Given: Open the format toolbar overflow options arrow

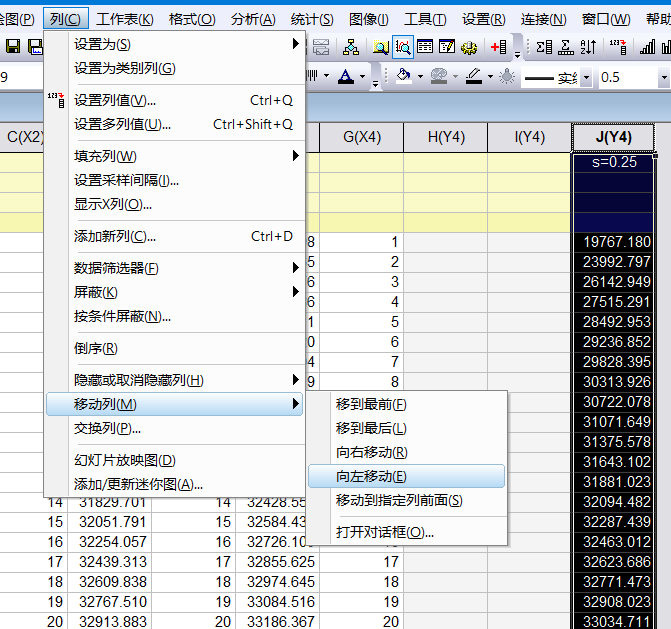Looking at the screenshot, I should click(375, 84).
